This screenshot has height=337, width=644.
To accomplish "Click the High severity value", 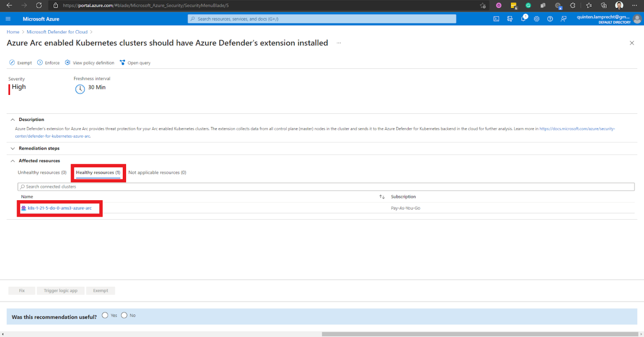I will [19, 87].
